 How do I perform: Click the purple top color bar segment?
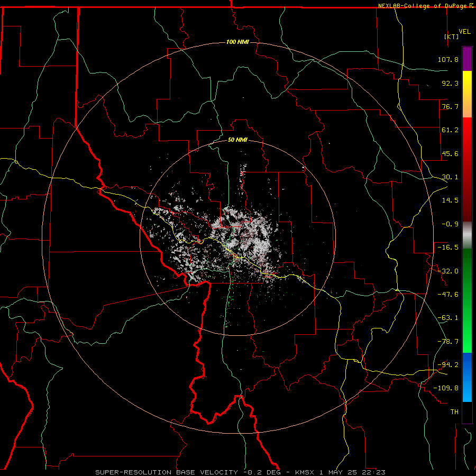tap(467, 59)
